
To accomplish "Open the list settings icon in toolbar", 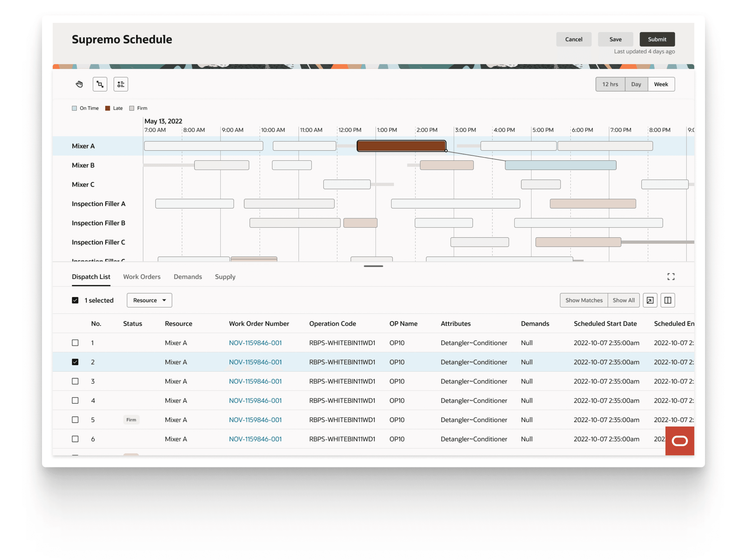I will (121, 84).
